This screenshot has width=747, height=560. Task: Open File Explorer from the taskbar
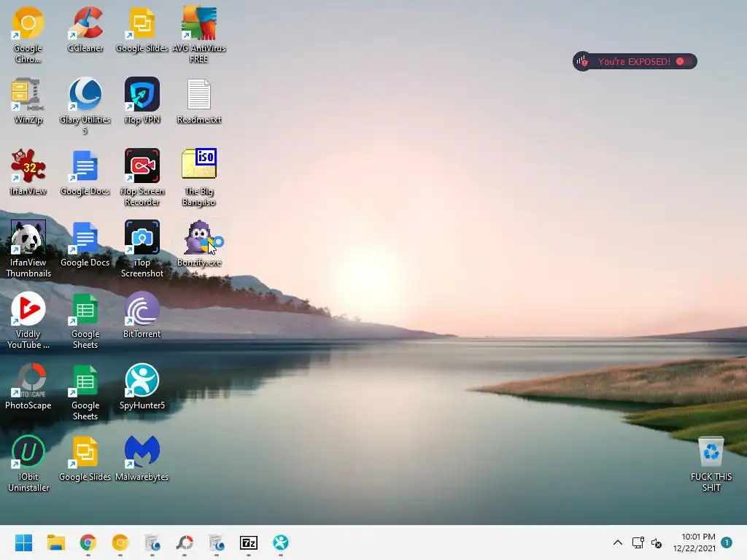[55, 542]
